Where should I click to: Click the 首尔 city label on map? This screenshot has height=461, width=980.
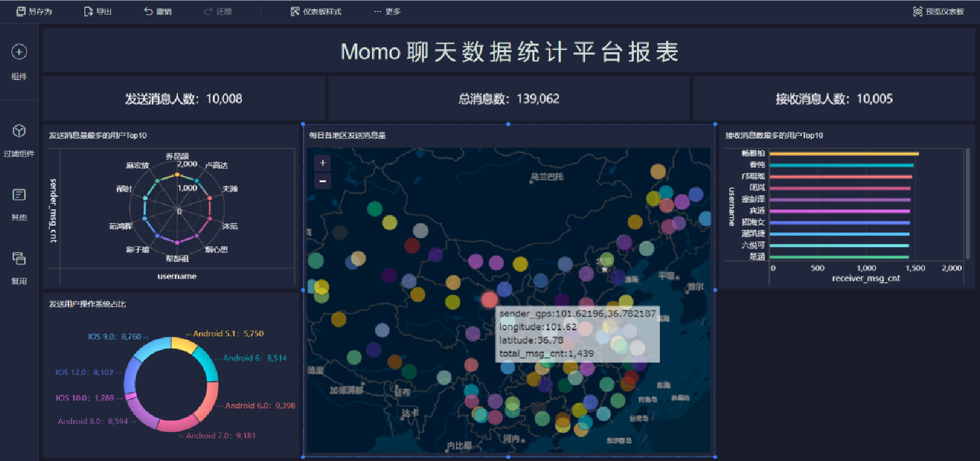point(695,287)
